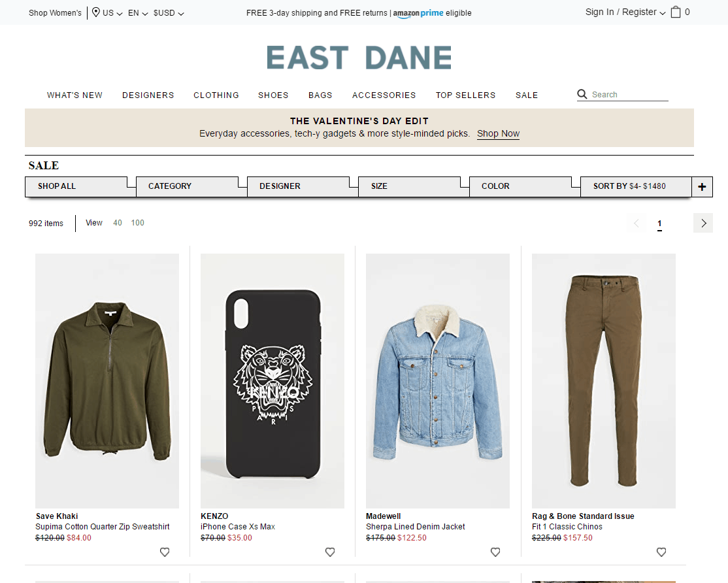The image size is (728, 583).
Task: Click Shop Women's link
Action: [x=55, y=13]
